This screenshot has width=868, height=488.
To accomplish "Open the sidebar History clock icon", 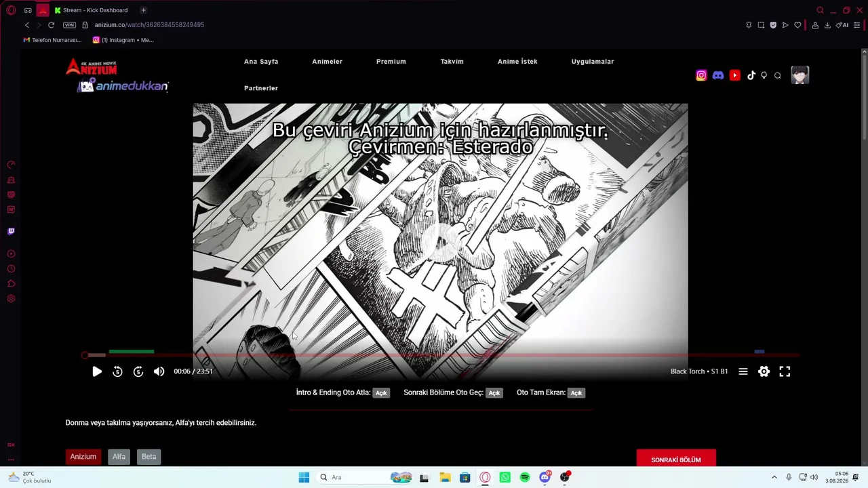I will [11, 268].
